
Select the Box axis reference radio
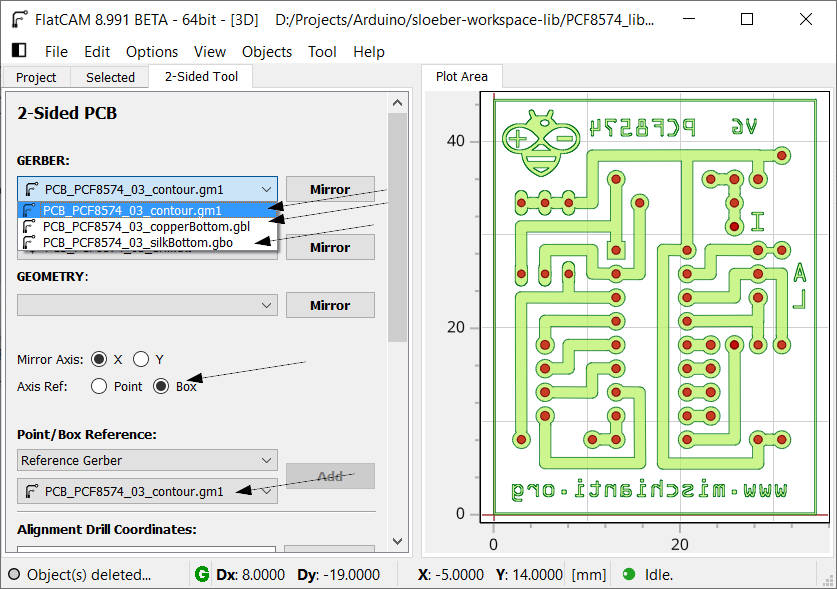click(x=162, y=387)
